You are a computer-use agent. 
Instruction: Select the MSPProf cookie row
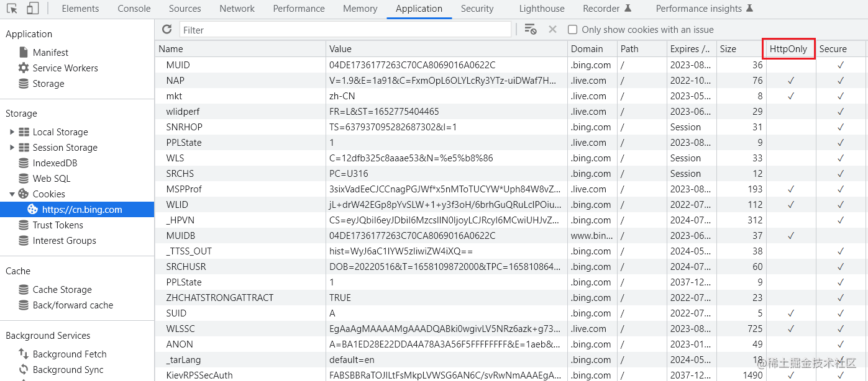tap(184, 189)
